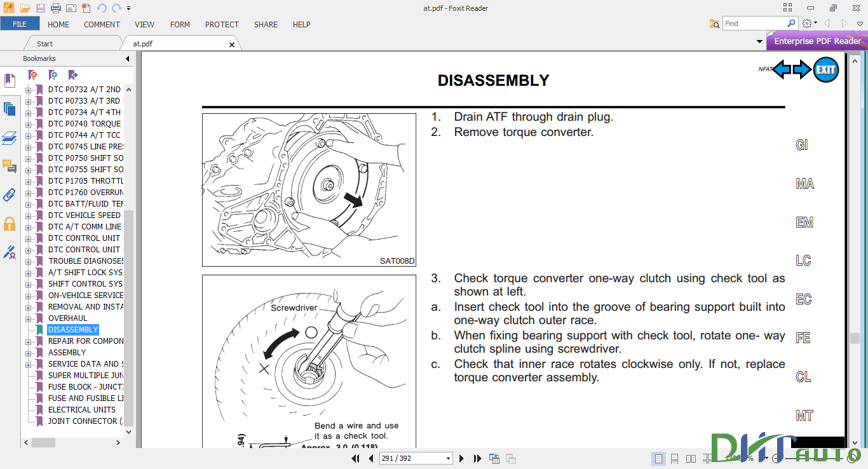Expand the TROUBLE DIAGNOSES bookmark node
The height and width of the screenshot is (469, 868).
(29, 261)
